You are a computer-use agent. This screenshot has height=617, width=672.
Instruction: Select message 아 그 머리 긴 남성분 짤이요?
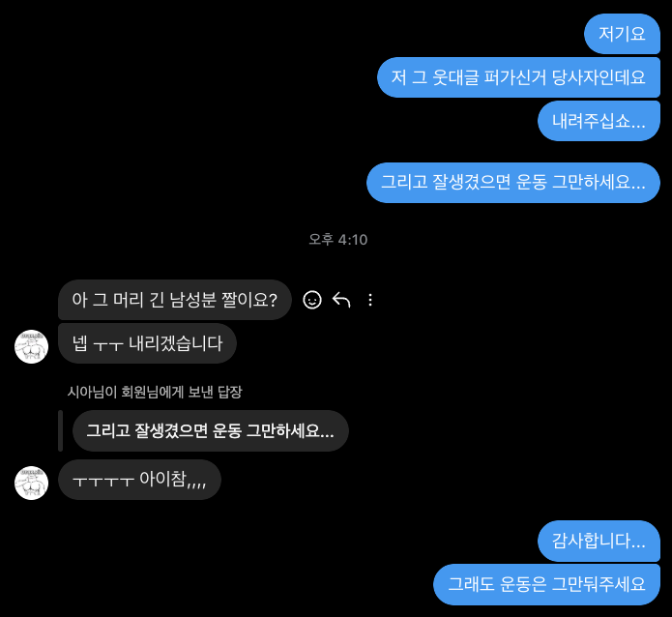click(x=175, y=300)
